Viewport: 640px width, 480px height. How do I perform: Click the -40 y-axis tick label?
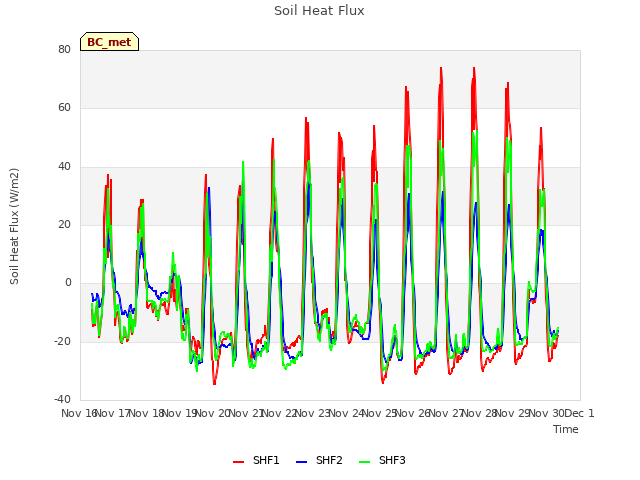(63, 399)
